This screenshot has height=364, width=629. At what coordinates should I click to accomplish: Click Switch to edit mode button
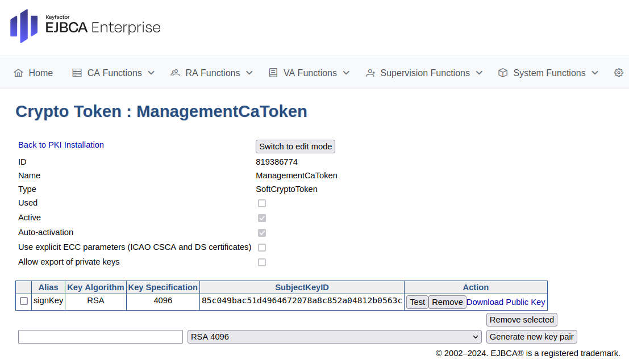295,147
